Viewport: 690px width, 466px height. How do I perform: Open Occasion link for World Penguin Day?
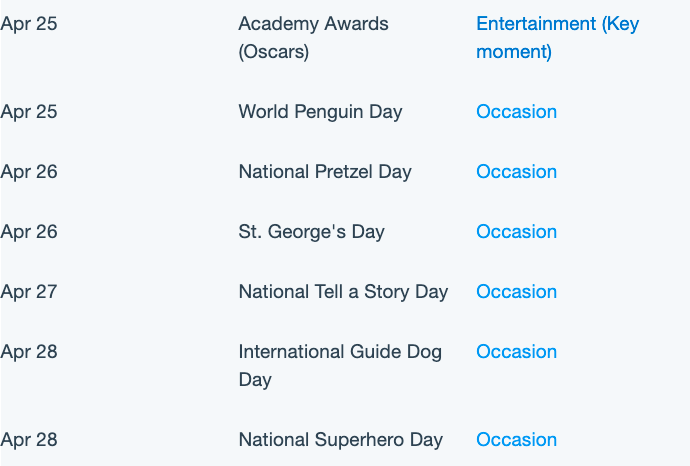coord(517,112)
